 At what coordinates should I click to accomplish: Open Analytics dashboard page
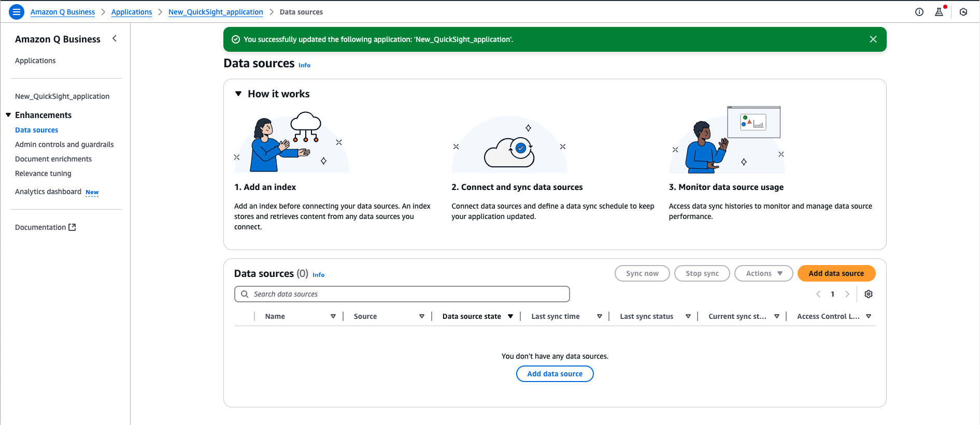point(48,192)
